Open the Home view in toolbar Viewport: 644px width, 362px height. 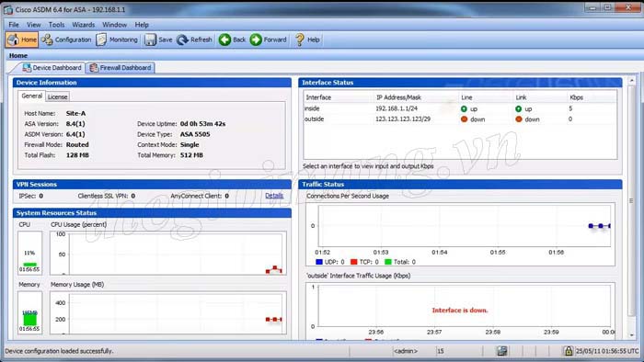(x=22, y=40)
